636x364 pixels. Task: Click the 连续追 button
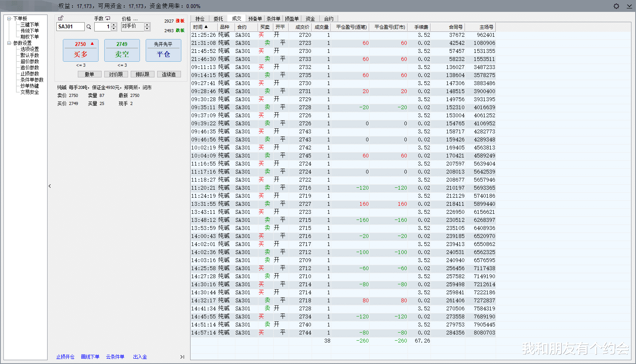click(169, 74)
